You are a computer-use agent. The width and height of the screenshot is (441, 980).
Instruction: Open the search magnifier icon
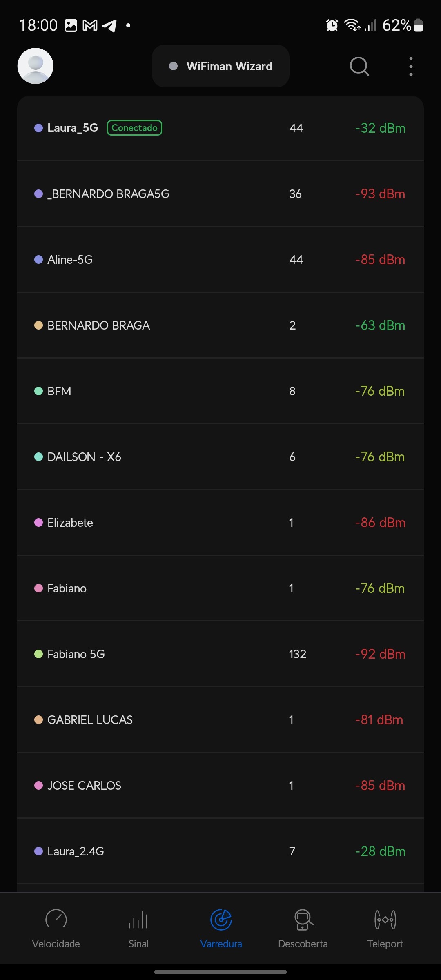point(359,66)
